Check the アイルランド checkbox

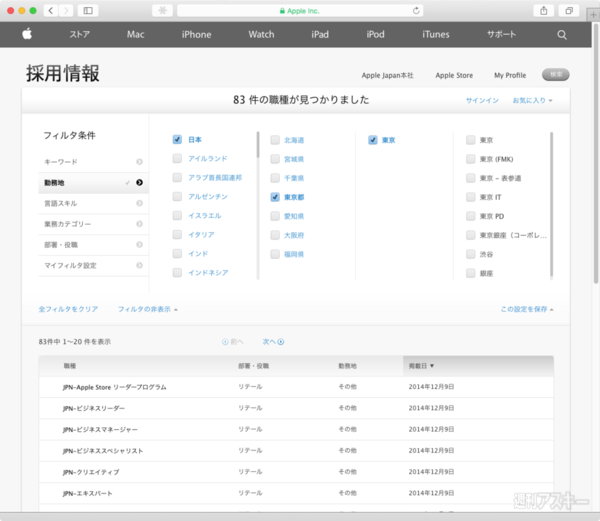tap(177, 158)
